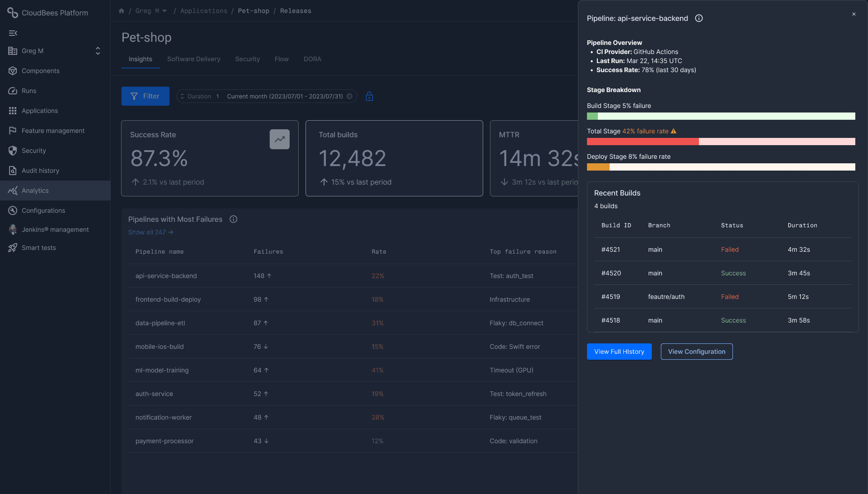868x494 pixels.
Task: Click info icon next to Pipelines with Most Failures
Action: (233, 219)
